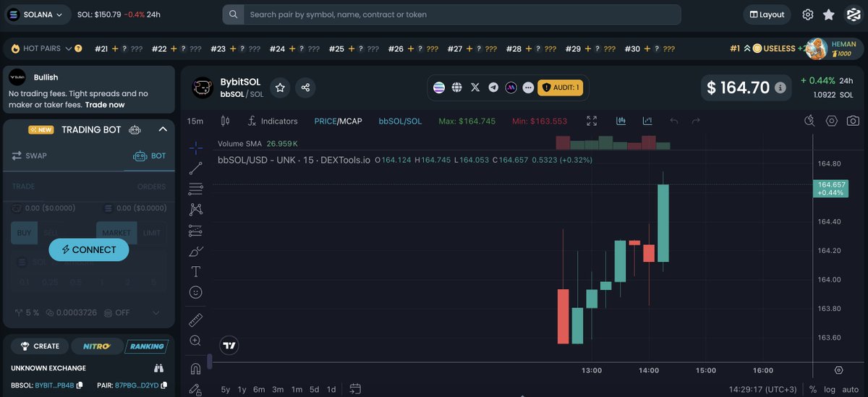The width and height of the screenshot is (868, 397).
Task: Toggle bbSOL/SOL pair denomination
Action: [x=400, y=121]
